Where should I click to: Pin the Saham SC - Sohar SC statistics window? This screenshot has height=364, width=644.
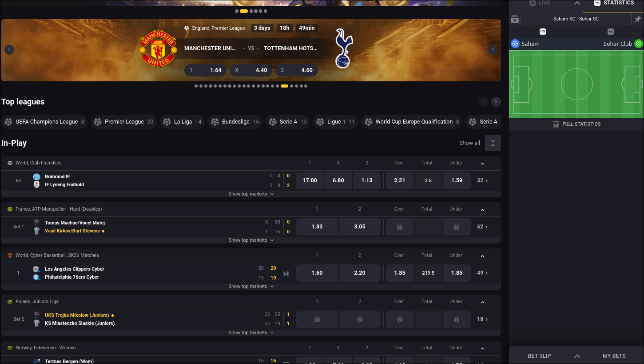tap(638, 19)
